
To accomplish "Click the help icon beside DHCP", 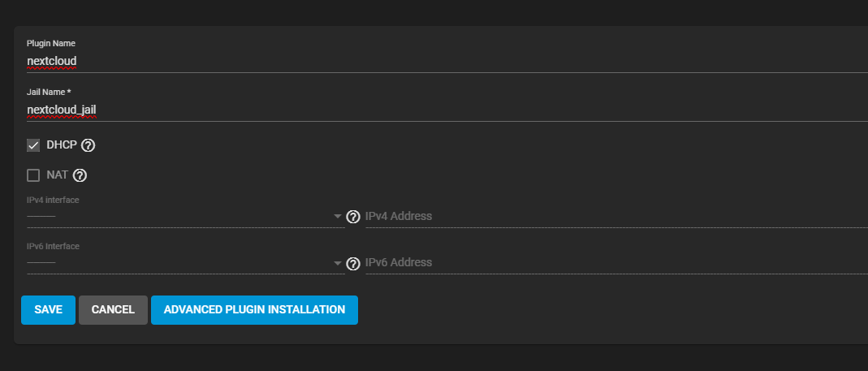I will point(89,145).
